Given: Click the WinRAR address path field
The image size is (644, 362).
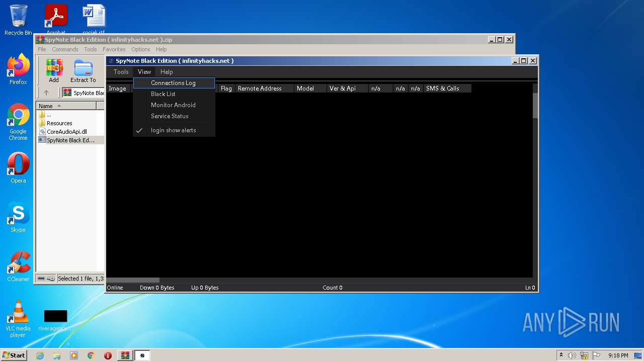Looking at the screenshot, I should 84,93.
